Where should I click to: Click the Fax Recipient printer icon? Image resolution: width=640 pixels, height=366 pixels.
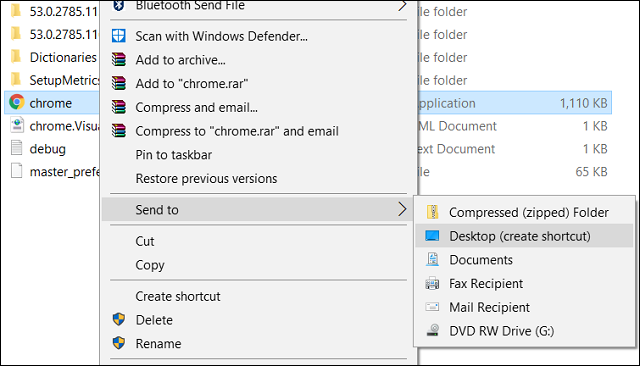coord(432,283)
